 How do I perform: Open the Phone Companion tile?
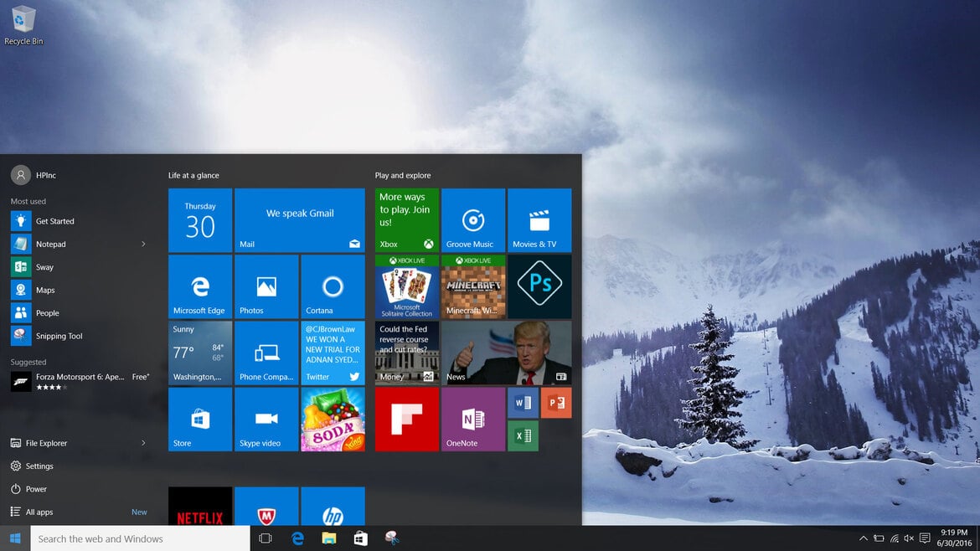pos(266,353)
